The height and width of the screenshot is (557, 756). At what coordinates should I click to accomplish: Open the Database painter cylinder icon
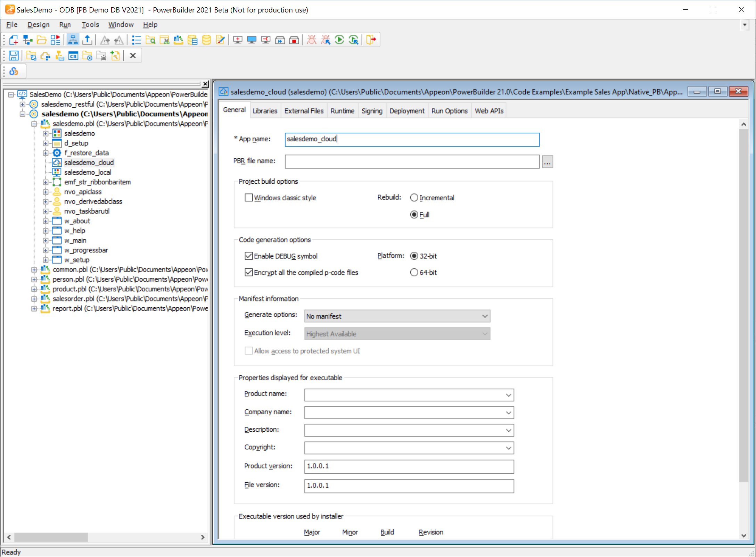click(x=206, y=40)
